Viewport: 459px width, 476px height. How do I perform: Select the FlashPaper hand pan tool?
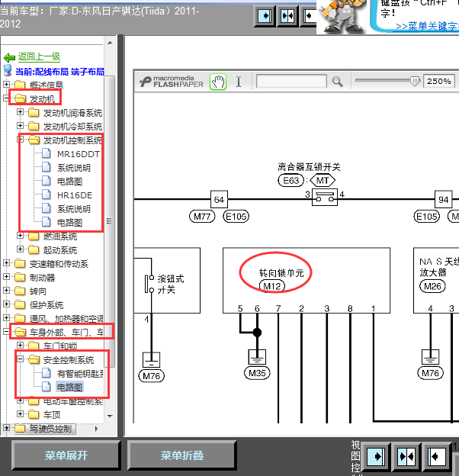coord(218,82)
